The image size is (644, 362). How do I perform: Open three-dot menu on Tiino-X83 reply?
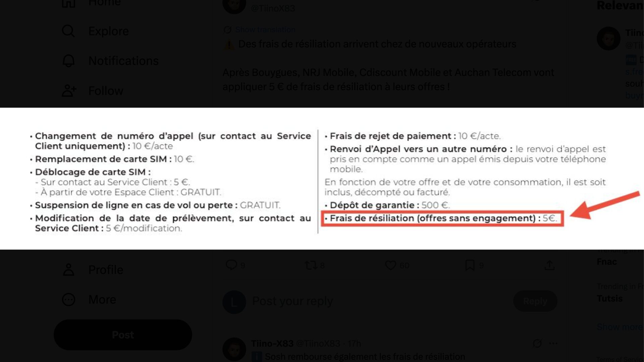pyautogui.click(x=553, y=343)
